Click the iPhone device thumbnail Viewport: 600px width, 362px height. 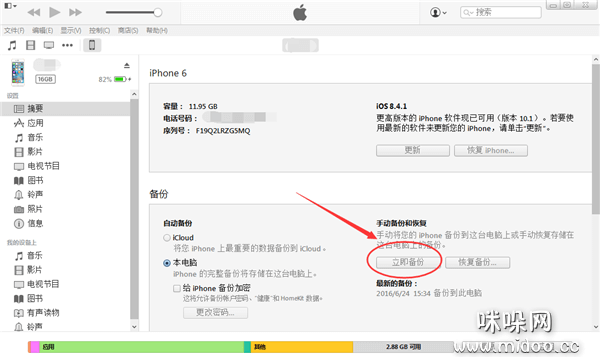coord(18,72)
